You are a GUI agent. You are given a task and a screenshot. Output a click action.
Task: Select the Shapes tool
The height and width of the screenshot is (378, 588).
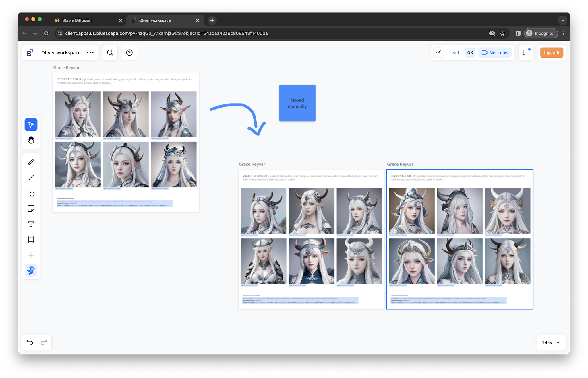(31, 193)
